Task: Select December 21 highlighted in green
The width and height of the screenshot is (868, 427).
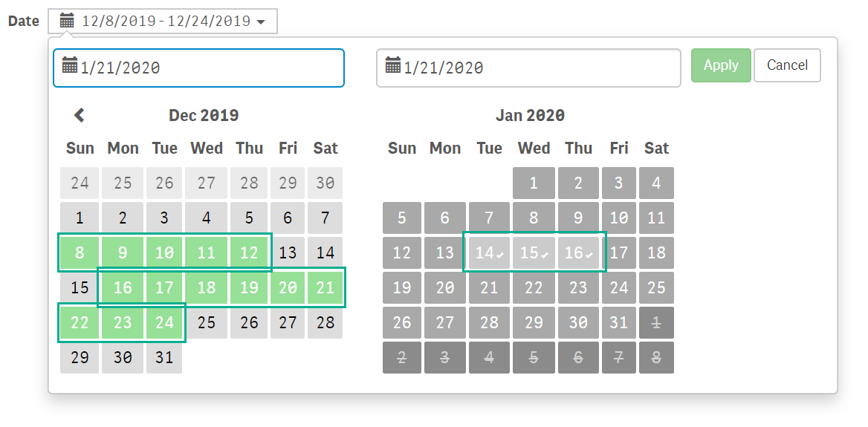Action: click(x=325, y=287)
